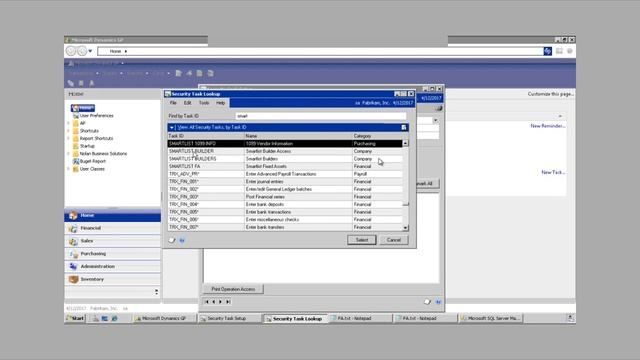The width and height of the screenshot is (640, 360).
Task: Click the New Reminder link
Action: coord(547,126)
